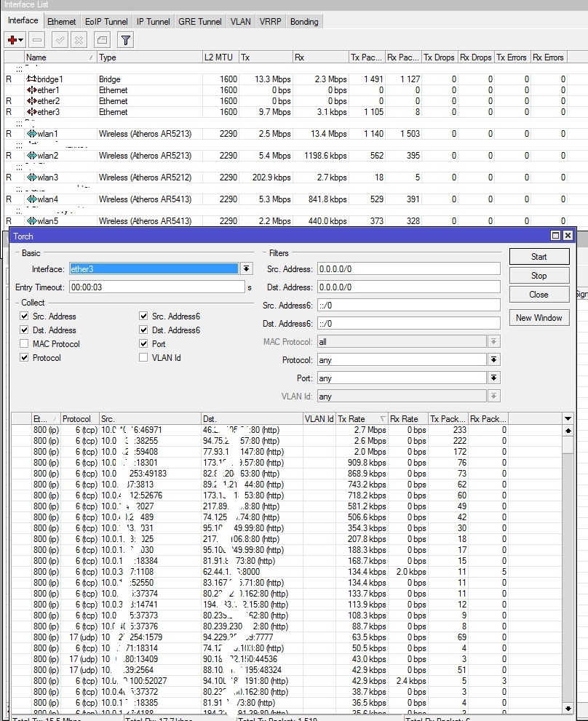Sort interface list by Name column
588x721 pixels.
coord(60,57)
